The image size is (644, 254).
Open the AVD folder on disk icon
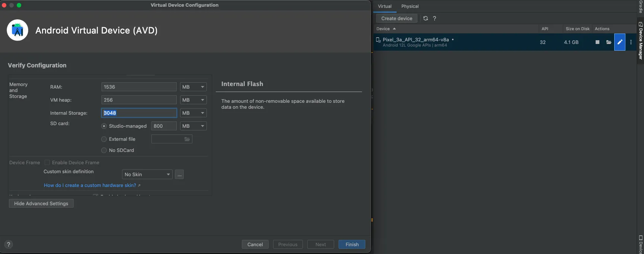609,42
